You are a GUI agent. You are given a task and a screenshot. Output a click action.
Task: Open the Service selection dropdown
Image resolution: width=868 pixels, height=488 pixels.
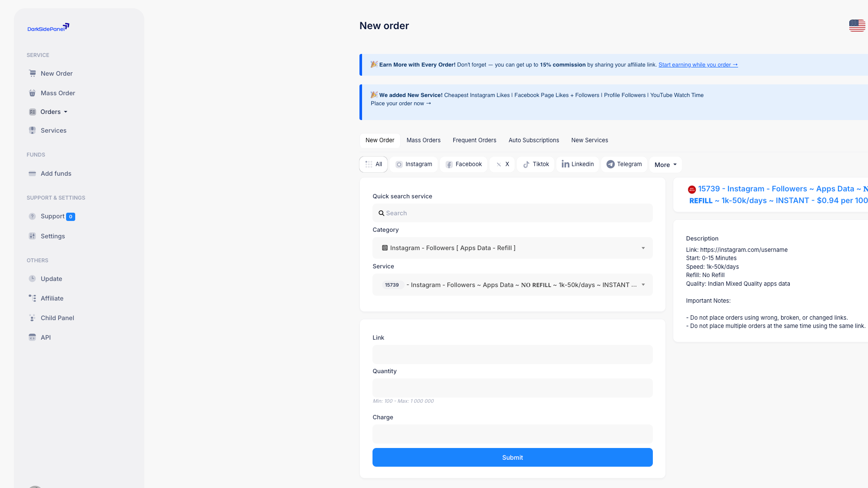click(x=512, y=285)
